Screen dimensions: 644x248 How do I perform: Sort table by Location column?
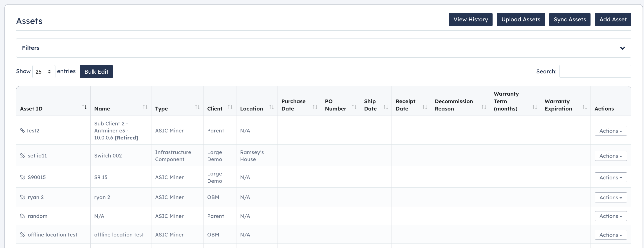(x=272, y=107)
